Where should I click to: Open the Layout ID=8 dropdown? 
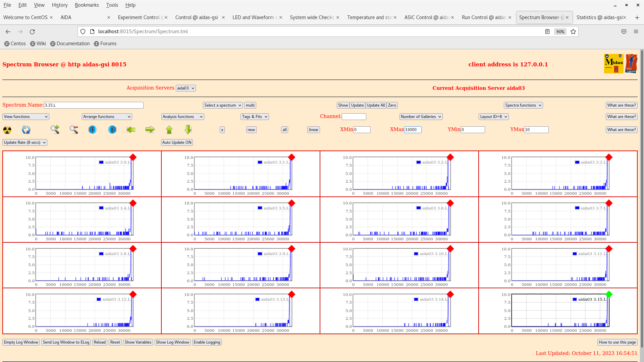493,117
